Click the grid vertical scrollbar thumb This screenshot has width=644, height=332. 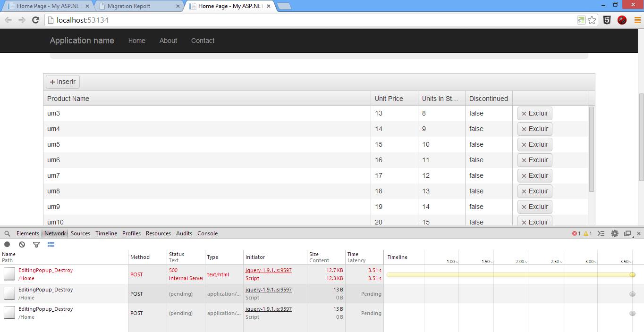point(592,149)
